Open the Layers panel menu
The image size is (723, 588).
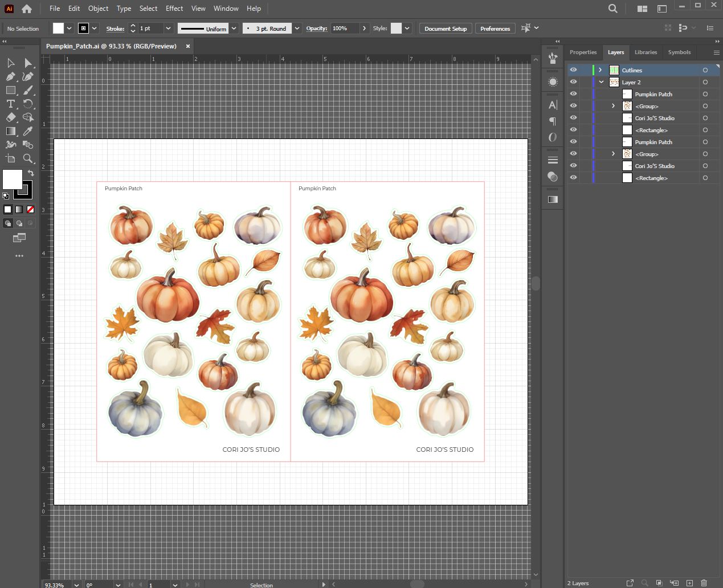coord(716,52)
